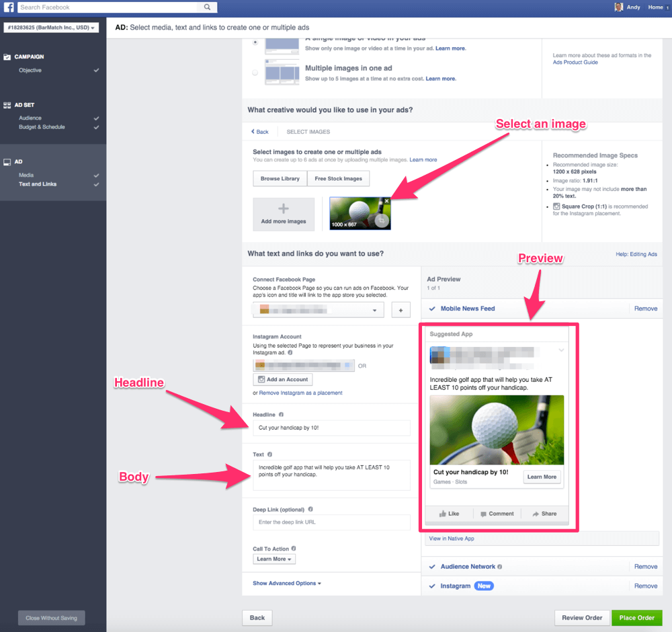Expand Show Advanced Options
672x632 pixels.
pos(287,584)
